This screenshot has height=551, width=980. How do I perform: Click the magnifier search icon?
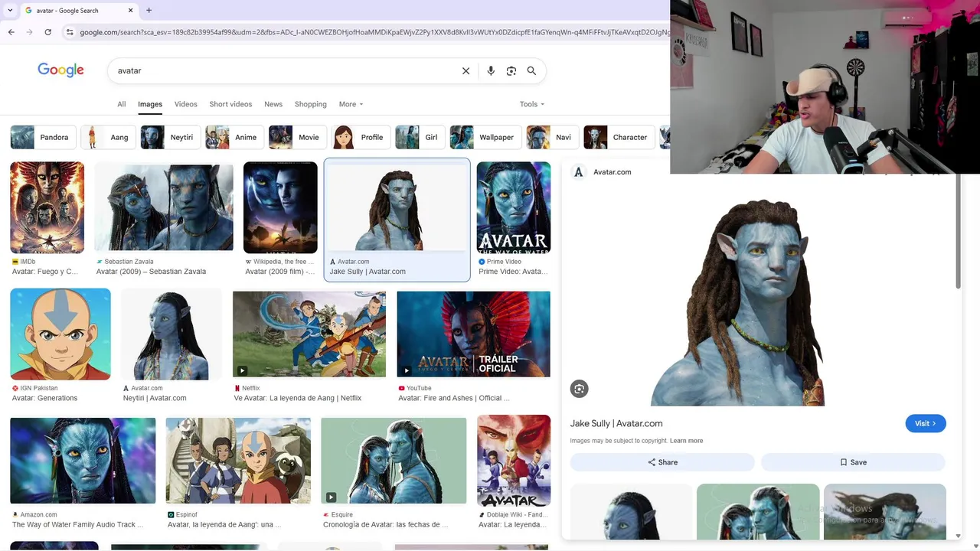[531, 70]
